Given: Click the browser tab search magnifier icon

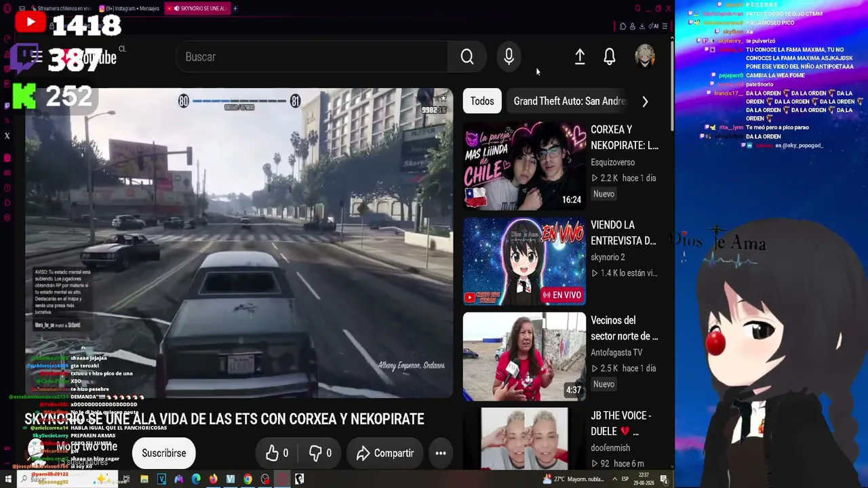Looking at the screenshot, I should pos(637,9).
